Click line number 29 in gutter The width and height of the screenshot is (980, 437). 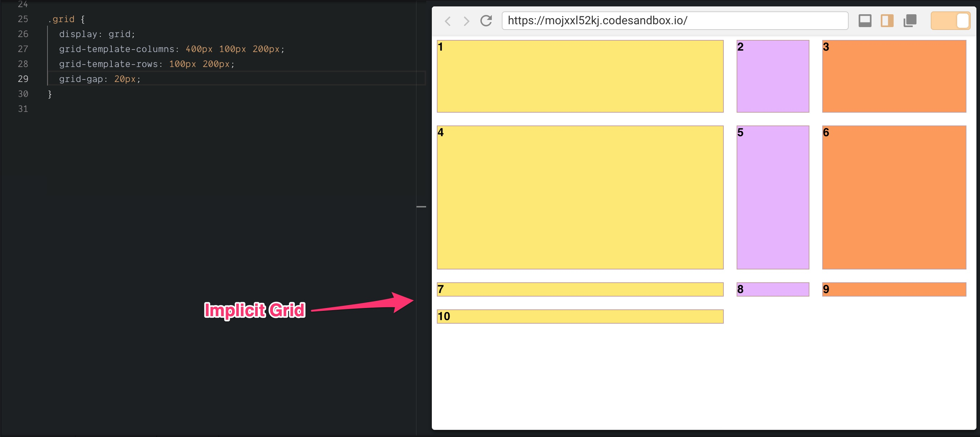tap(23, 79)
